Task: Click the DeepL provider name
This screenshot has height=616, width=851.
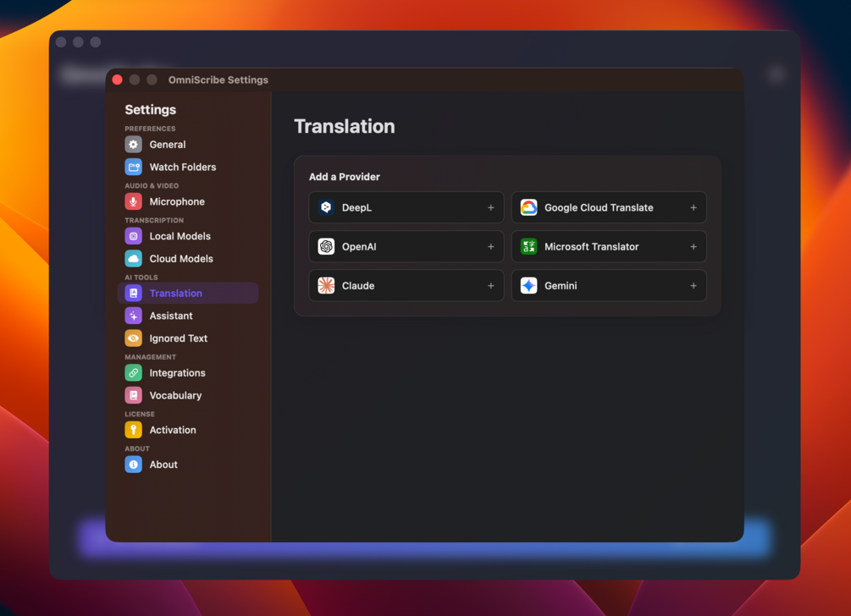Action: [x=356, y=207]
